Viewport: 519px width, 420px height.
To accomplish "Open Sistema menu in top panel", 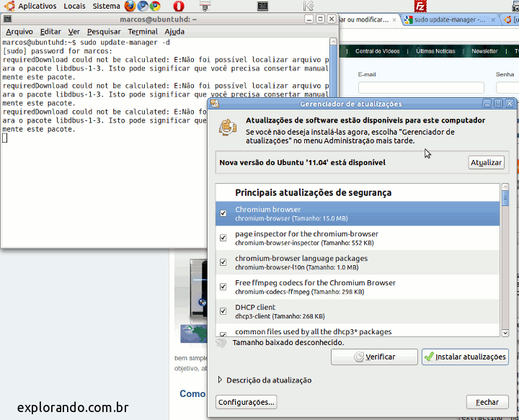I will click(x=106, y=6).
